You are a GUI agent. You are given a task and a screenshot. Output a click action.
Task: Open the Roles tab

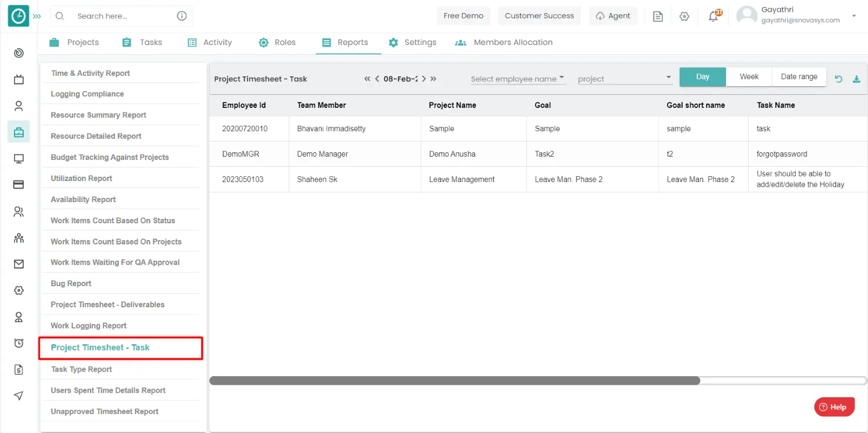pos(277,42)
